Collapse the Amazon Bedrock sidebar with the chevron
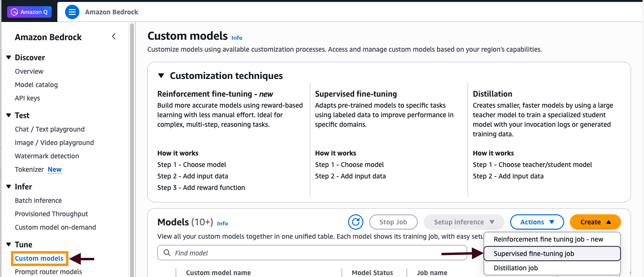Viewport: 644px width, 277px height. 114,36
